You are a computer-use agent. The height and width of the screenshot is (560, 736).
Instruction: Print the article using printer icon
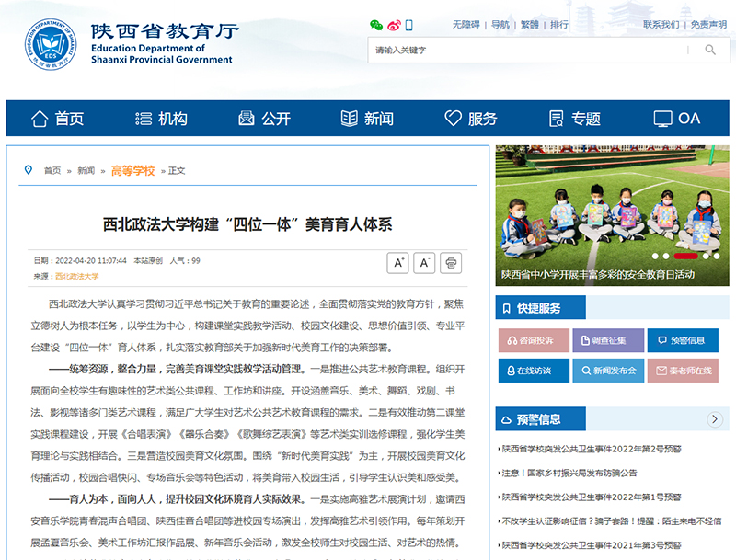click(451, 263)
